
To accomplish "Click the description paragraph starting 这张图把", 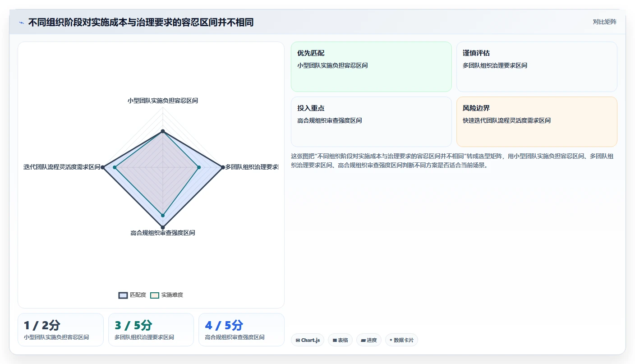I will click(452, 161).
